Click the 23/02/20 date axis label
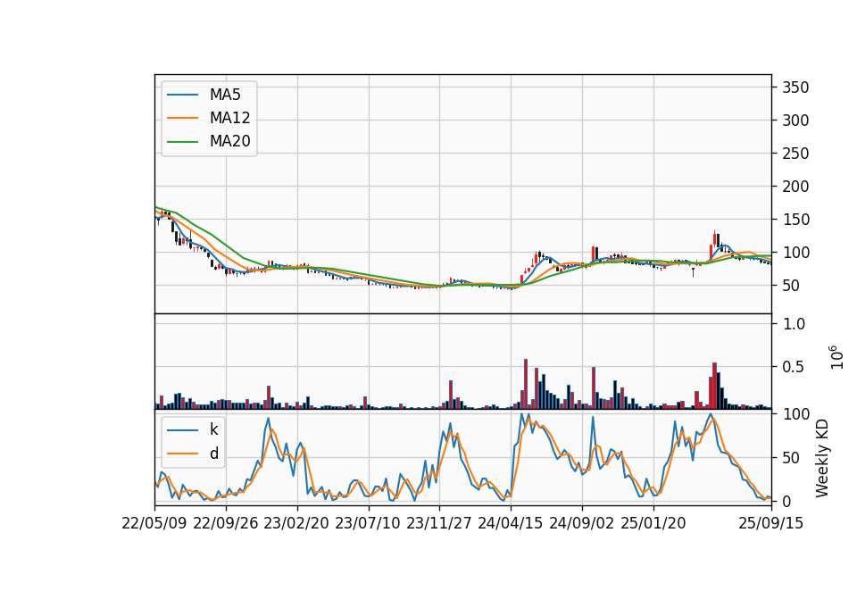 [296, 523]
